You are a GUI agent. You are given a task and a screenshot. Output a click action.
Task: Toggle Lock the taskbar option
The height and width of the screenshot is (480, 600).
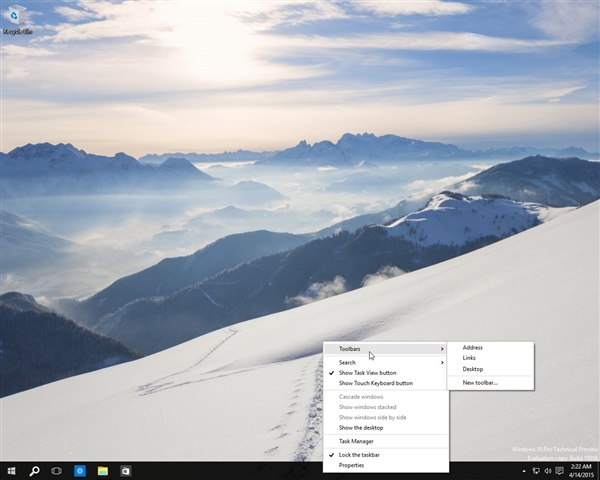[x=359, y=455]
